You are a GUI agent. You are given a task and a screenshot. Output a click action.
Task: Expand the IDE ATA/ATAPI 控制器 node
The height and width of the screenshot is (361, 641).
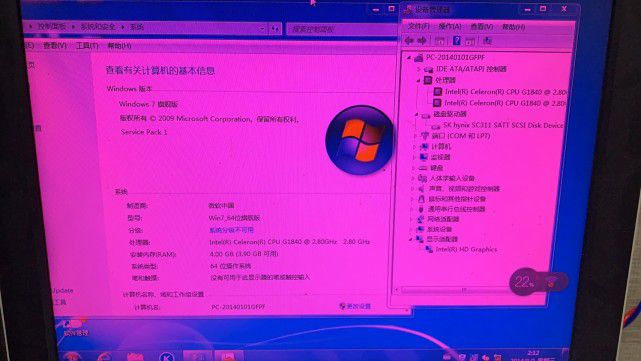[419, 69]
